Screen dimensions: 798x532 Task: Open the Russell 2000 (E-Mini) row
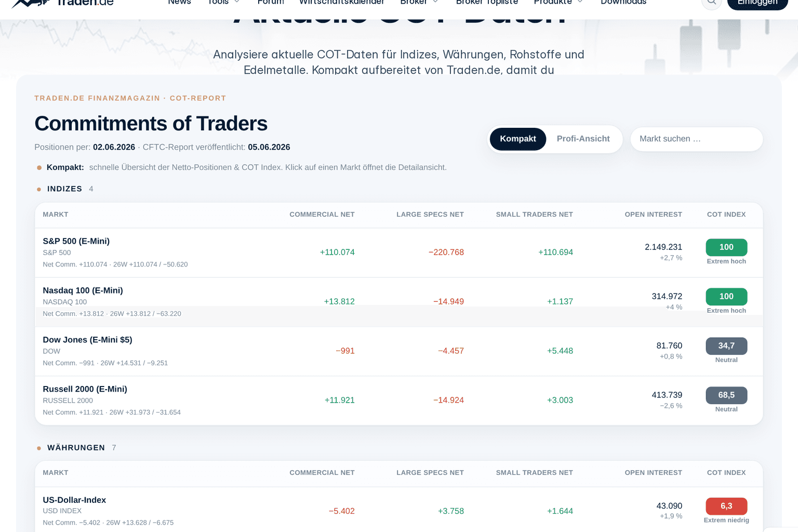click(399, 401)
